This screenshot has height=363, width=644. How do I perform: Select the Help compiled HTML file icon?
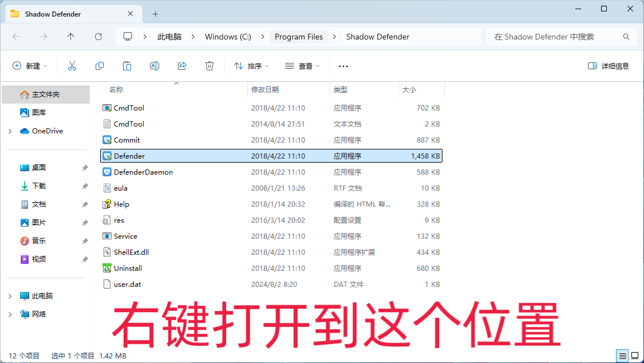click(107, 204)
